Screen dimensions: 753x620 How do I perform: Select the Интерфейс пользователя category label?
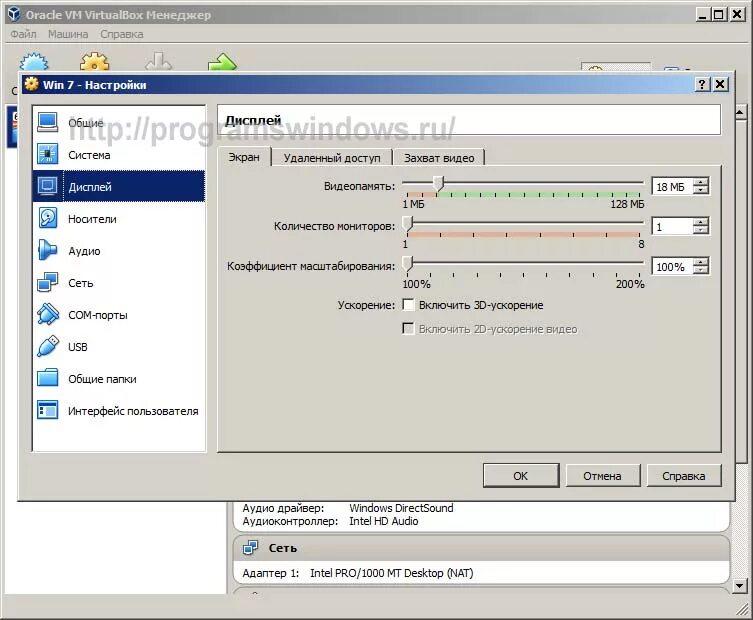click(133, 411)
